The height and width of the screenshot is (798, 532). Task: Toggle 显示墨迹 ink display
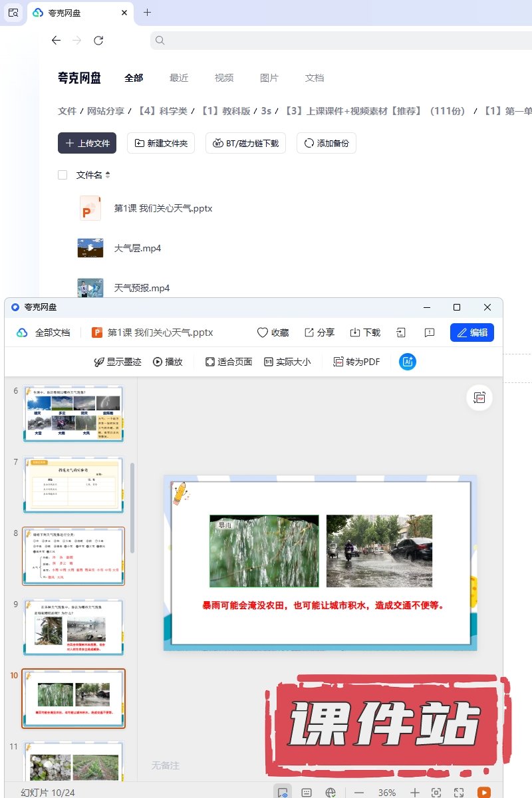pos(118,362)
